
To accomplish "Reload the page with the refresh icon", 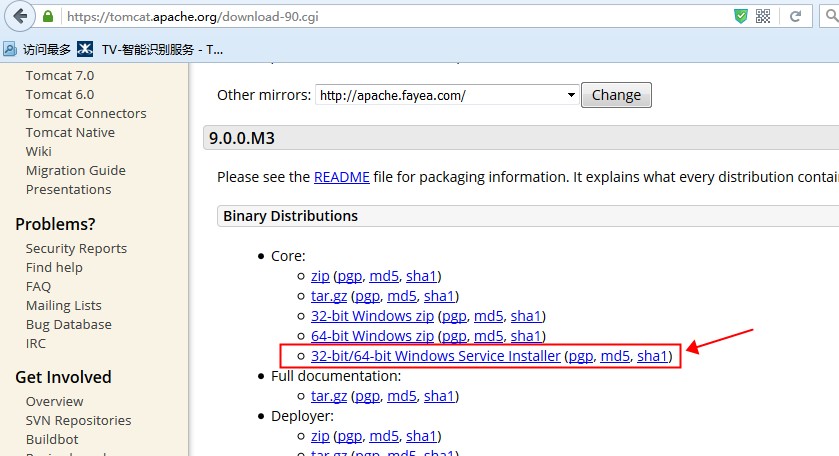I will [796, 17].
